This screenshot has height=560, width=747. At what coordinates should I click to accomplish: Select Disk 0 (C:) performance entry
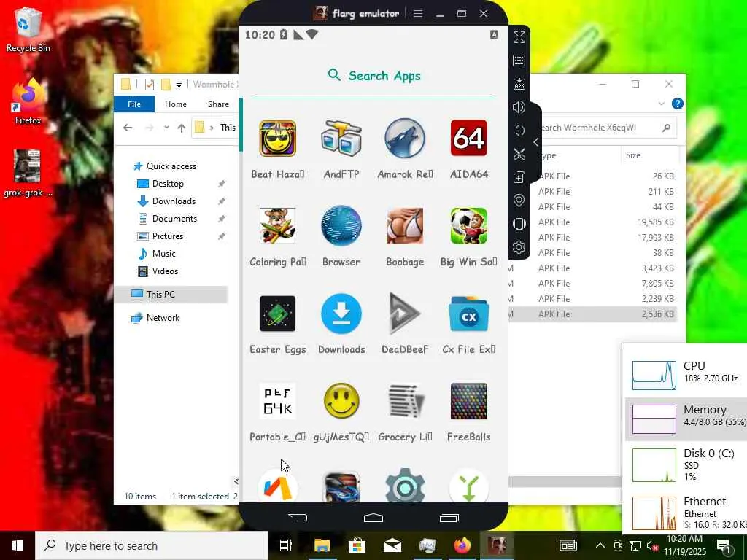(x=686, y=464)
